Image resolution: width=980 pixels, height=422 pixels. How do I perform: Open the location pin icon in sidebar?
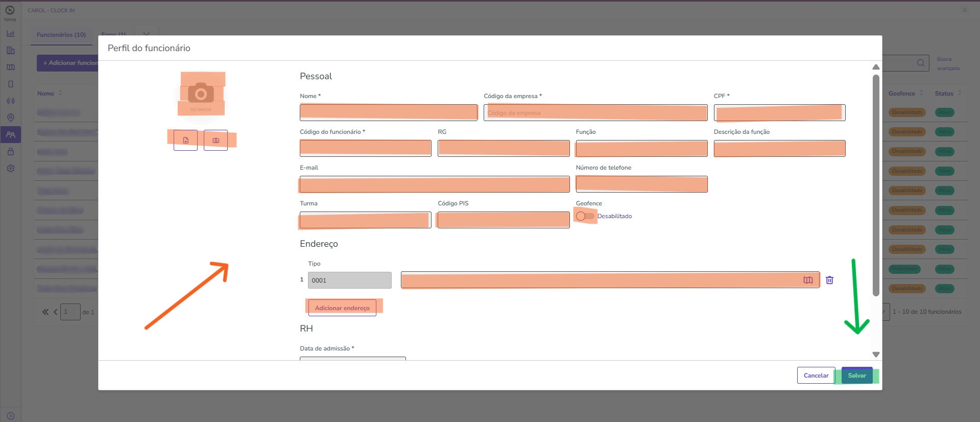click(x=11, y=118)
